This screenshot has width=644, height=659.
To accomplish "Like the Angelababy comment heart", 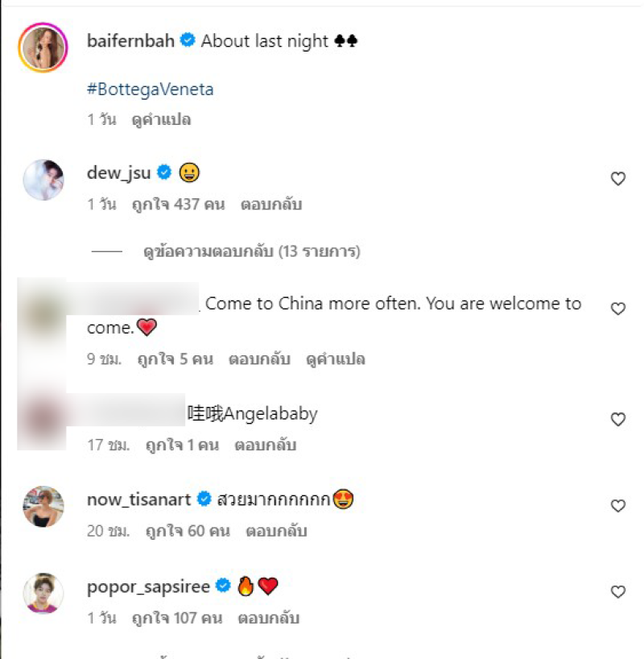I will [x=618, y=419].
